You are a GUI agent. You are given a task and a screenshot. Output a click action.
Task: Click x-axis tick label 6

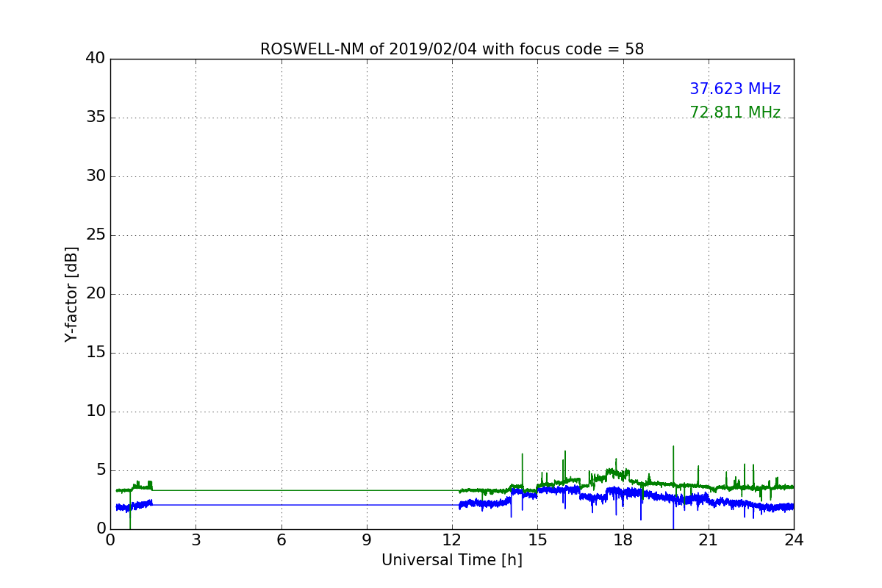pyautogui.click(x=281, y=540)
